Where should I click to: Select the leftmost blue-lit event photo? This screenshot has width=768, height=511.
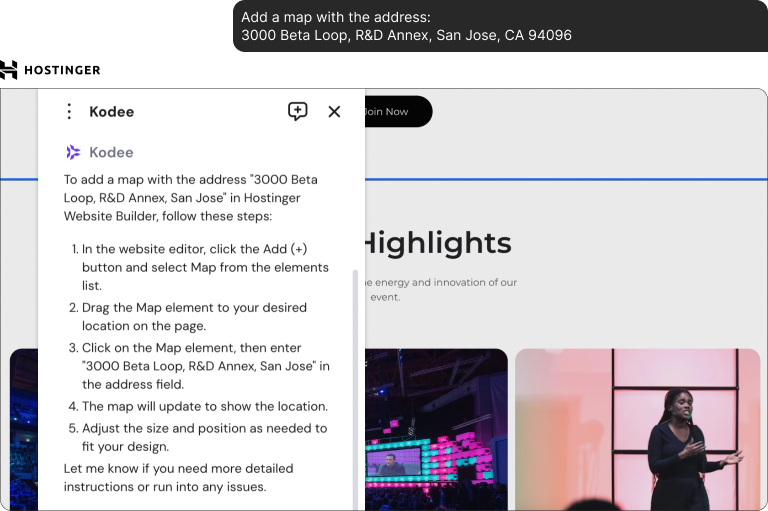click(23, 428)
